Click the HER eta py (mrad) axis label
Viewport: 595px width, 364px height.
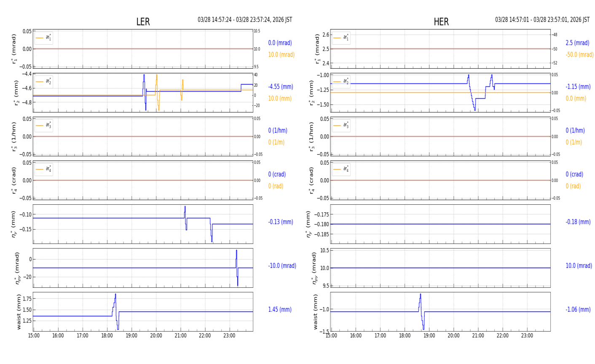click(x=315, y=268)
